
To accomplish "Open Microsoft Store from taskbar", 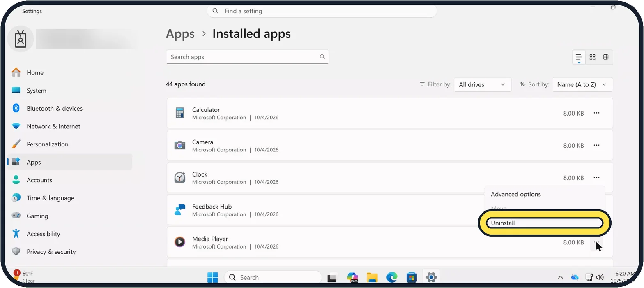I will click(x=412, y=277).
